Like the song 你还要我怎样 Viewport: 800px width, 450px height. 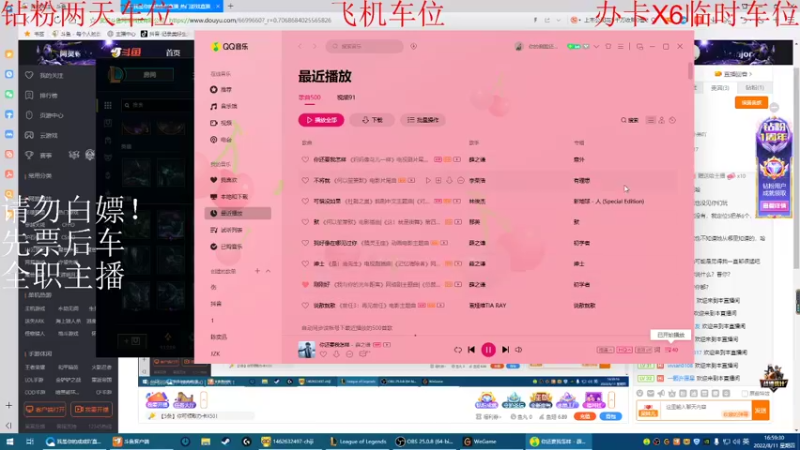pyautogui.click(x=305, y=160)
